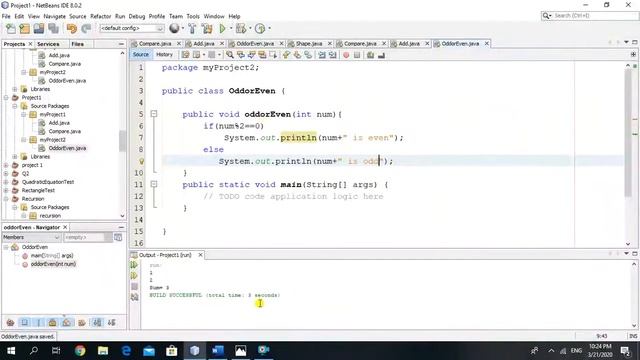Collapse the main method fold on line 11

tap(154, 184)
